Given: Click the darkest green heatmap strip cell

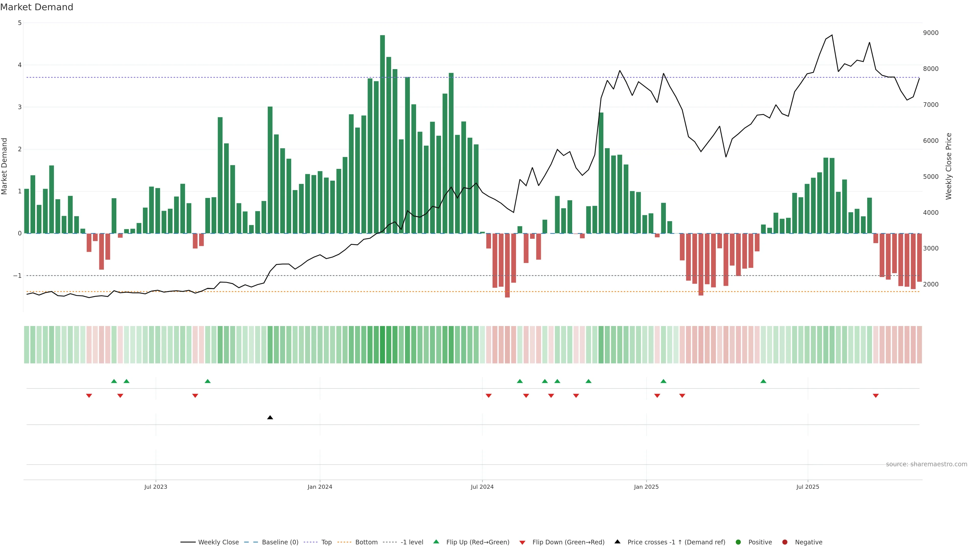Looking at the screenshot, I should coord(382,345).
